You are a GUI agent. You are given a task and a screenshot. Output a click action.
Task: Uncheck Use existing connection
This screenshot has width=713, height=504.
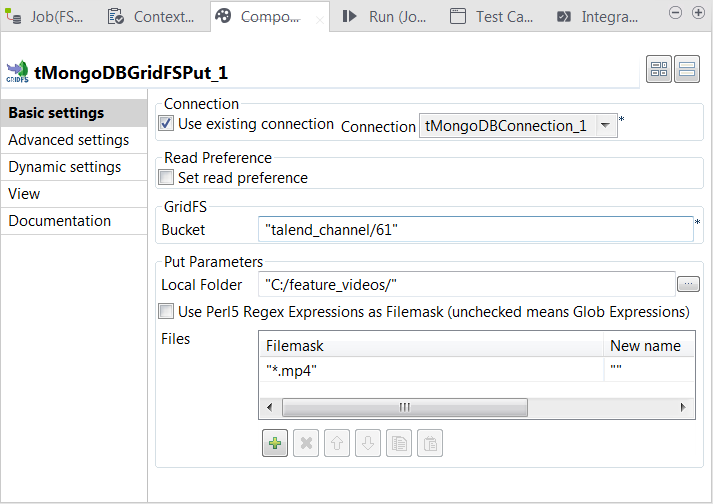point(167,124)
